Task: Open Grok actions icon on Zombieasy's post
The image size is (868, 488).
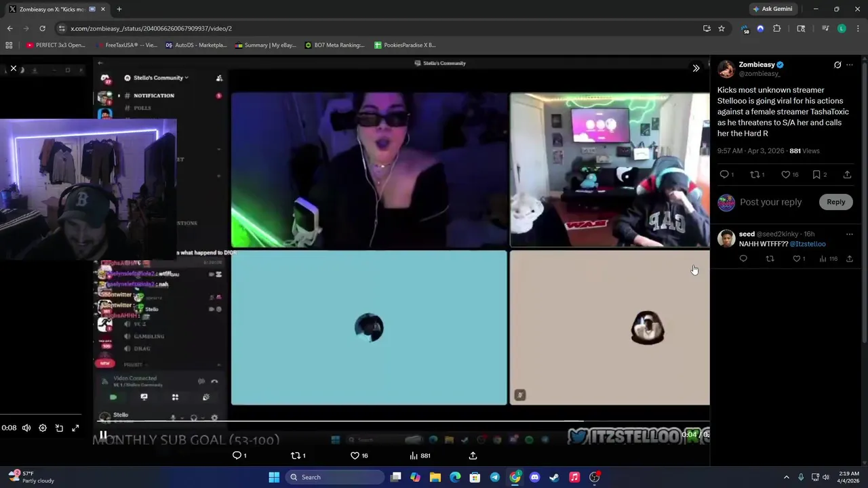Action: [837, 65]
